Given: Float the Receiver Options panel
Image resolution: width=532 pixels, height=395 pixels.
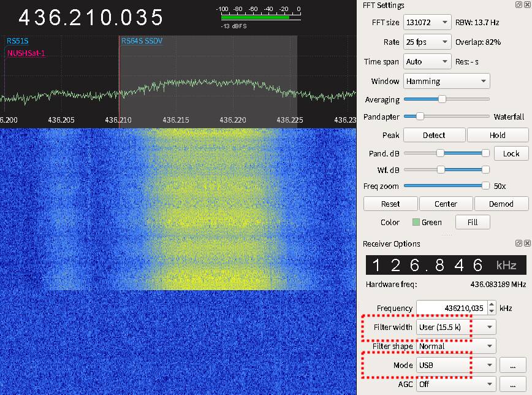Looking at the screenshot, I should 519,244.
